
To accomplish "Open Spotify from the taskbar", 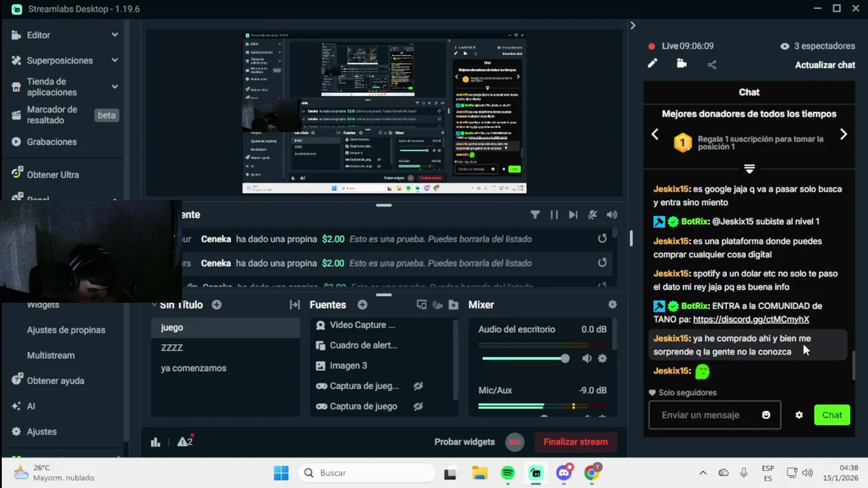I will tap(507, 473).
